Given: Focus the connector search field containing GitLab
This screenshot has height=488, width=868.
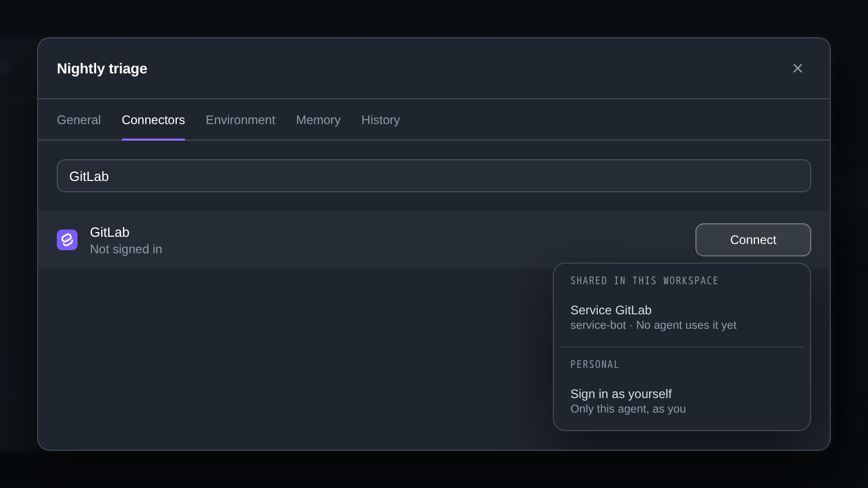Looking at the screenshot, I should 434,176.
